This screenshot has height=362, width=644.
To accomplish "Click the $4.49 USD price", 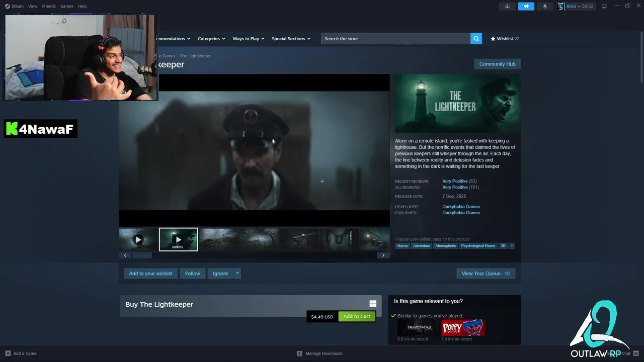I will coord(322,317).
